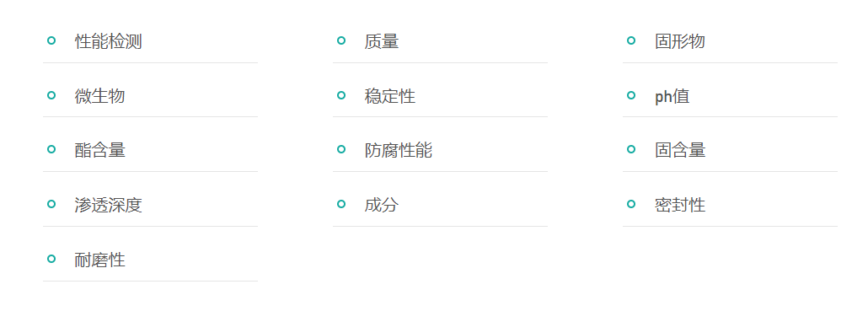
Task: Select the 固形物 entry
Action: [680, 41]
